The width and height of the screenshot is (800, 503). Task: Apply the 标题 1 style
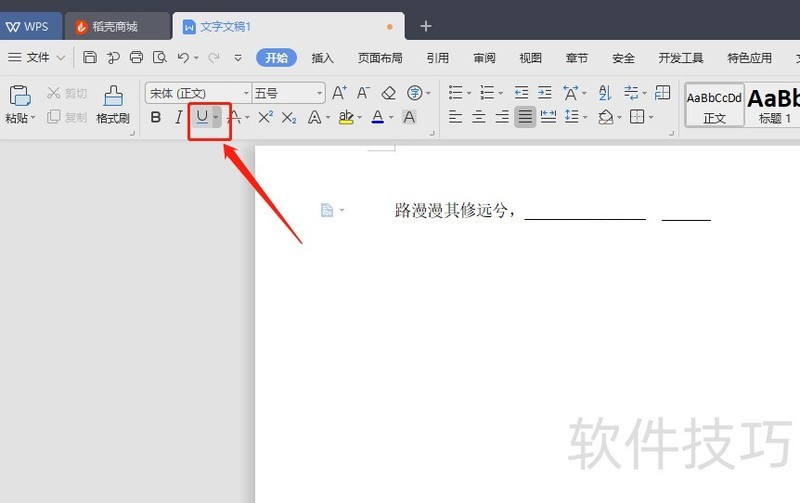pyautogui.click(x=773, y=106)
